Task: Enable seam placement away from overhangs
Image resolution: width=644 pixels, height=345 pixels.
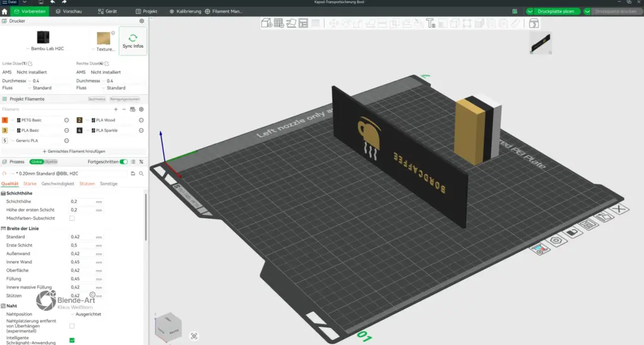Action: coord(72,326)
